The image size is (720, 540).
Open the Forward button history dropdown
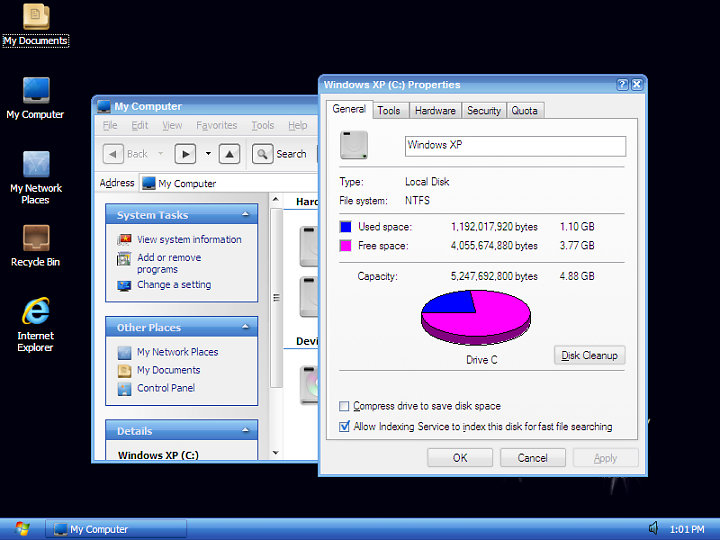pyautogui.click(x=208, y=154)
